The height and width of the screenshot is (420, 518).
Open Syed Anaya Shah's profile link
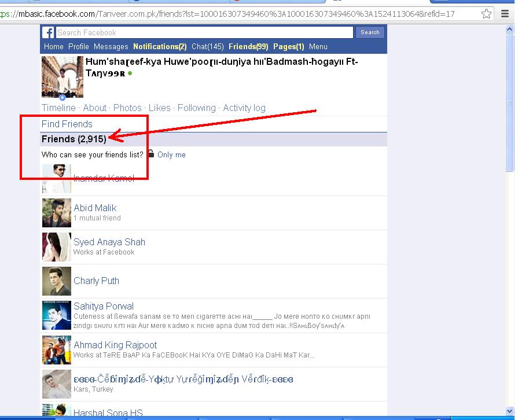tap(109, 242)
